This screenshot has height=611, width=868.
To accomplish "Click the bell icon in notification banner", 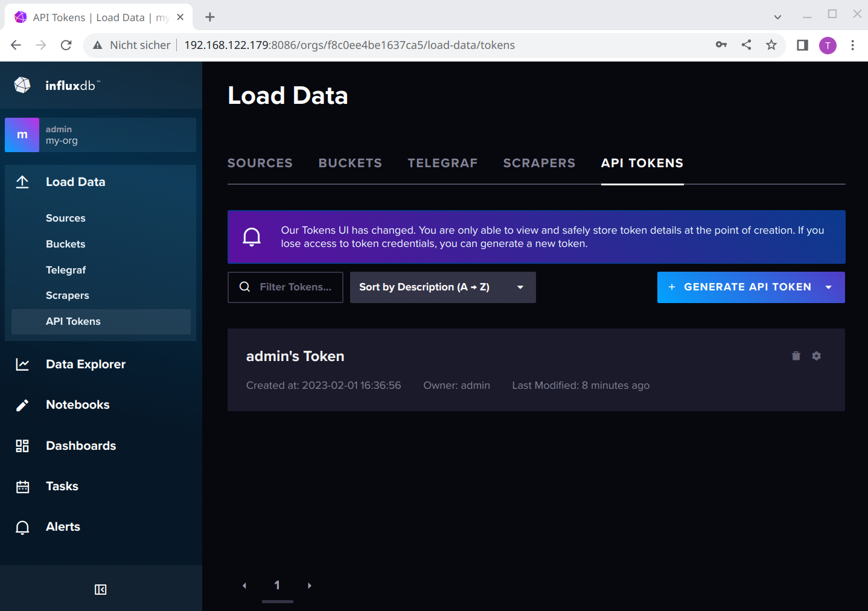I will 252,237.
